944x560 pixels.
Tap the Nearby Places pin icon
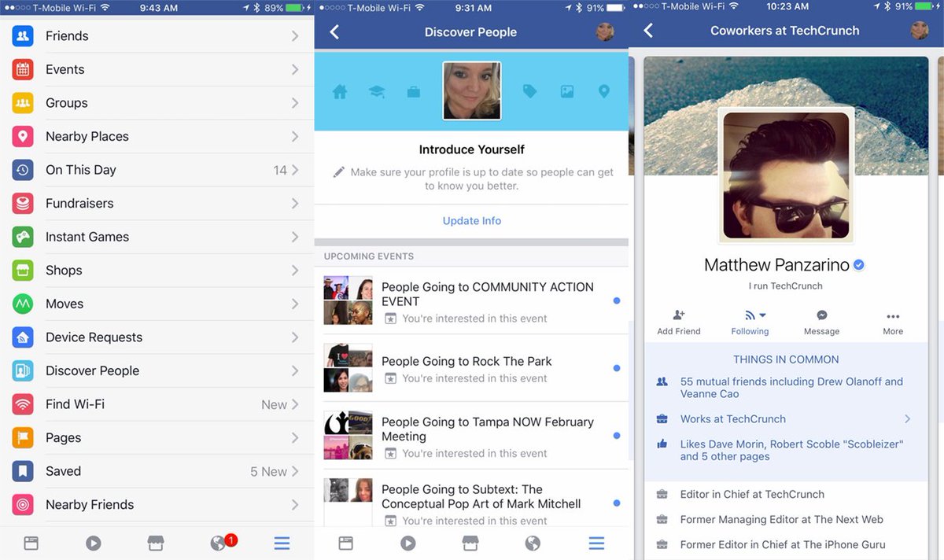pyautogui.click(x=23, y=136)
